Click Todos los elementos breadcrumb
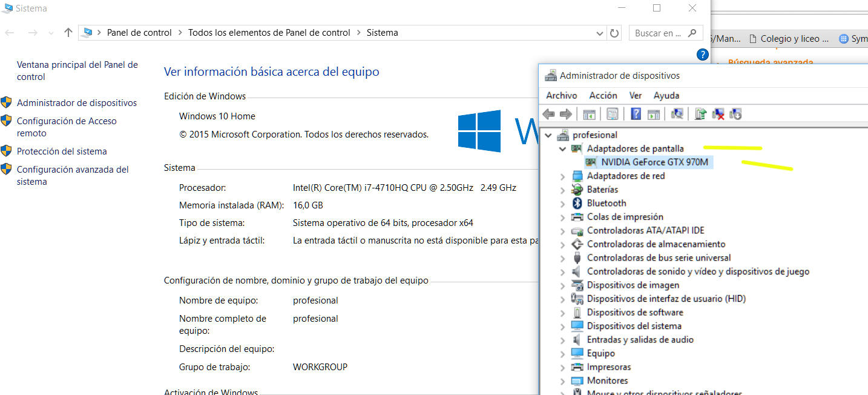This screenshot has height=395, width=868. [269, 33]
